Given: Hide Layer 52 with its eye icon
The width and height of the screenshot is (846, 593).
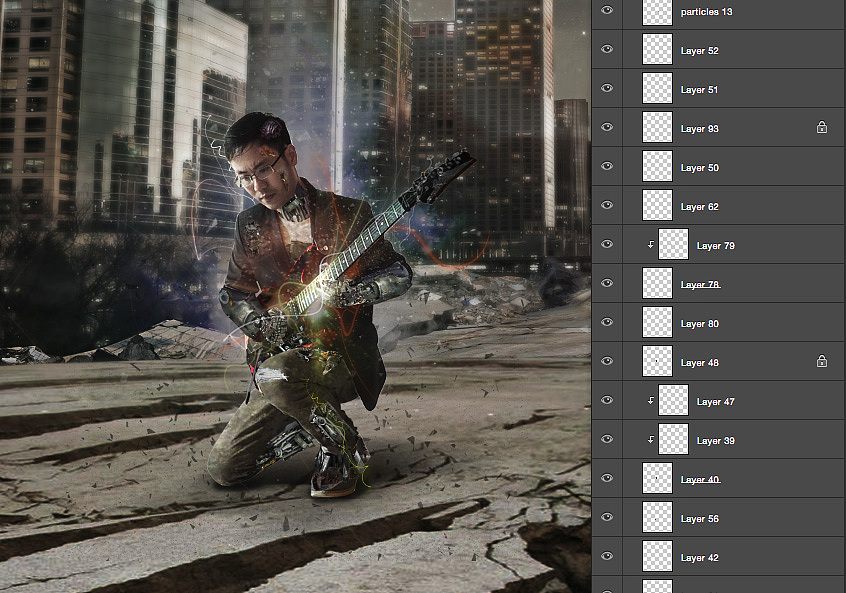Looking at the screenshot, I should click(607, 49).
